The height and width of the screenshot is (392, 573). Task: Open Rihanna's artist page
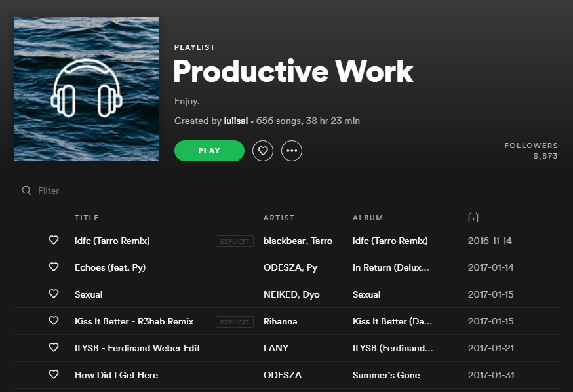tap(281, 321)
